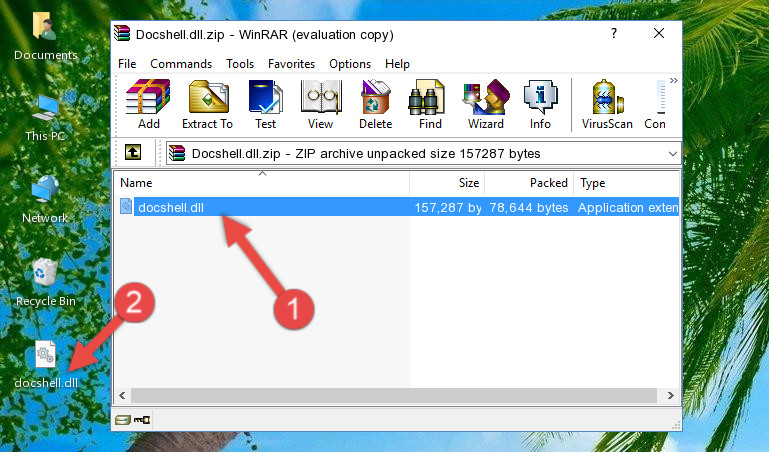The height and width of the screenshot is (452, 769).
Task: Select the Network desktop icon
Action: coord(45,200)
